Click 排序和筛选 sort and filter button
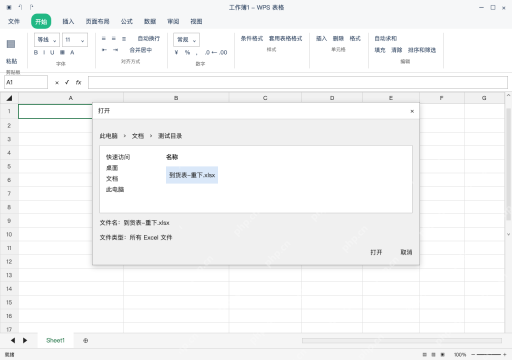The width and height of the screenshot is (512, 360). point(422,50)
